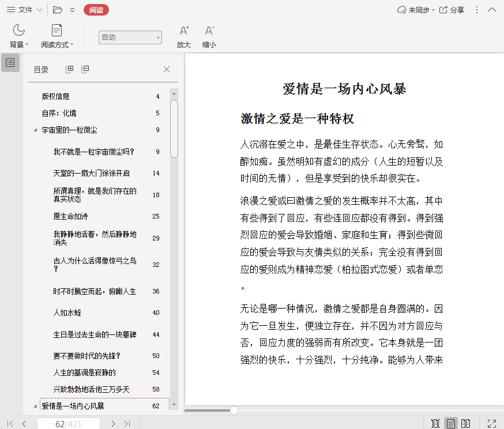The width and height of the screenshot is (504, 429).
Task: Open 兴致勃勃地活他三万多天 entry
Action: pos(91,389)
